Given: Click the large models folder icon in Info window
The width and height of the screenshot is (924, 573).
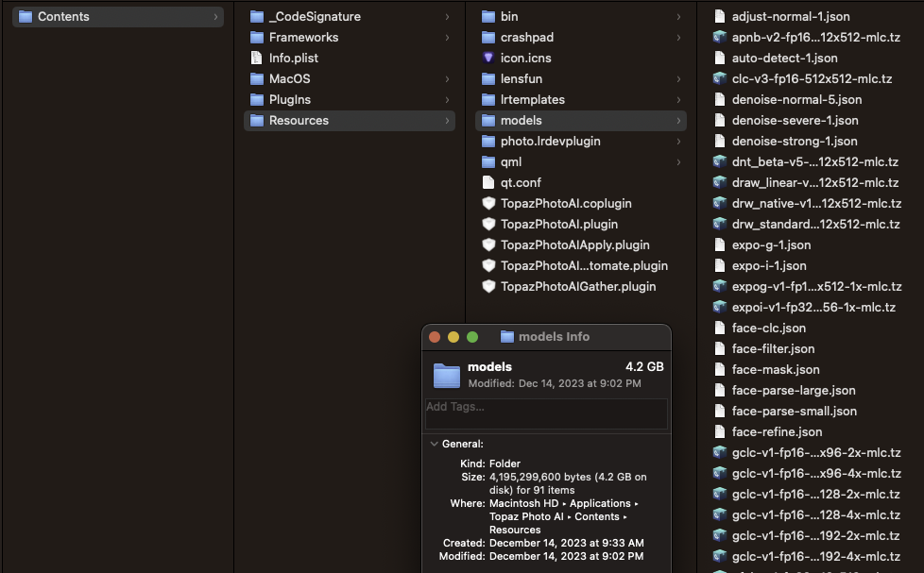Looking at the screenshot, I should 447,375.
